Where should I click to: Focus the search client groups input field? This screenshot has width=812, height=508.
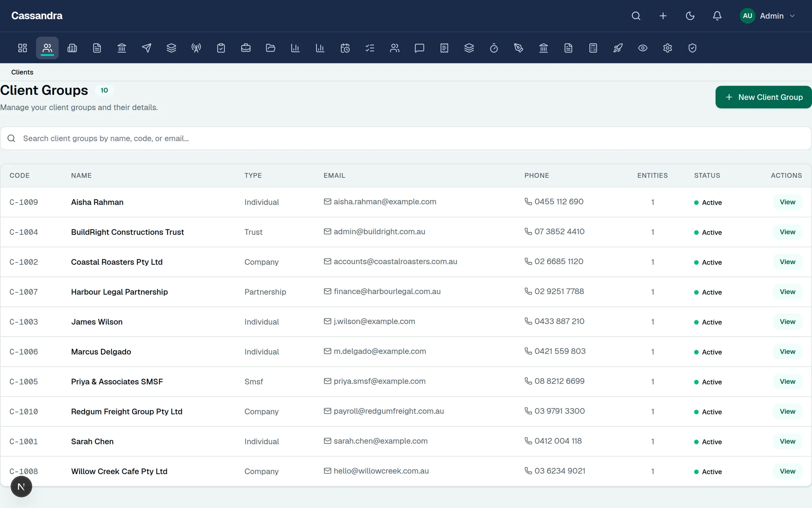406,139
